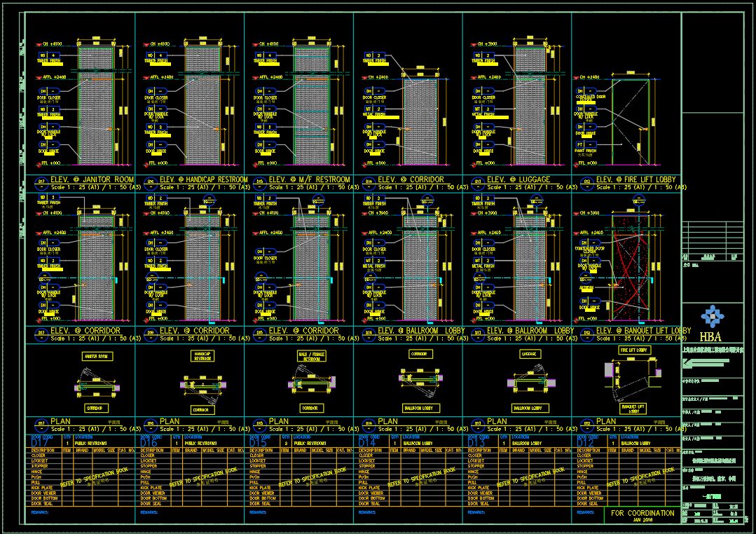Select the FOR COORDINATION stamp
Viewport: 756px width, 534px height.
(x=642, y=515)
